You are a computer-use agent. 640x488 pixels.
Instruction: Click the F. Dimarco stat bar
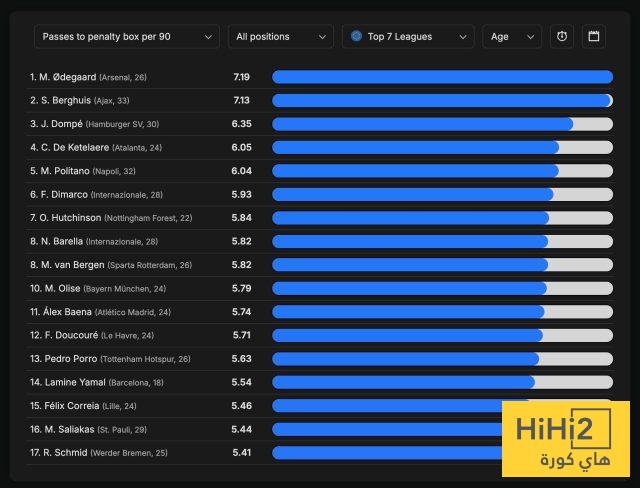pos(440,194)
